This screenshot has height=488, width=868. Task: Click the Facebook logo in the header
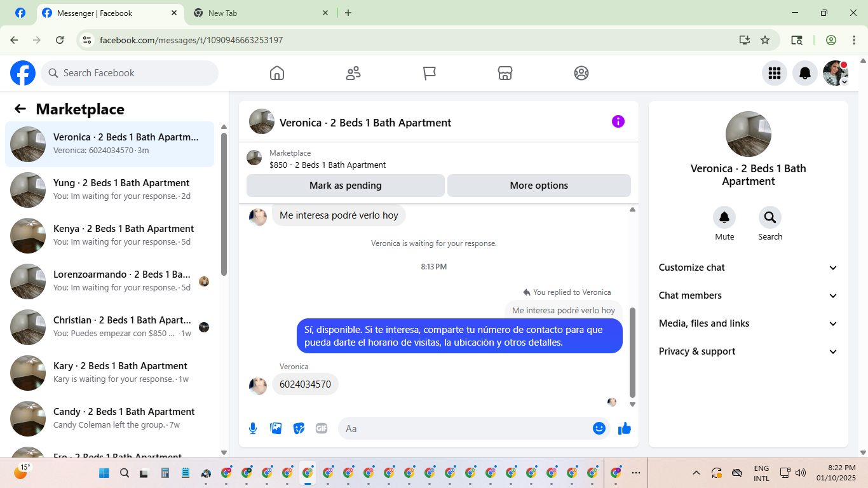pos(23,73)
